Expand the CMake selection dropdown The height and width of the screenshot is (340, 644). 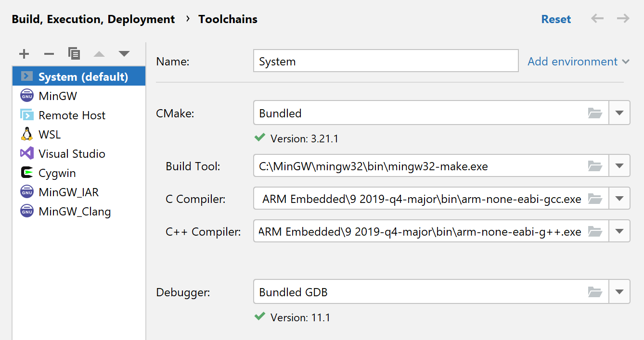620,113
